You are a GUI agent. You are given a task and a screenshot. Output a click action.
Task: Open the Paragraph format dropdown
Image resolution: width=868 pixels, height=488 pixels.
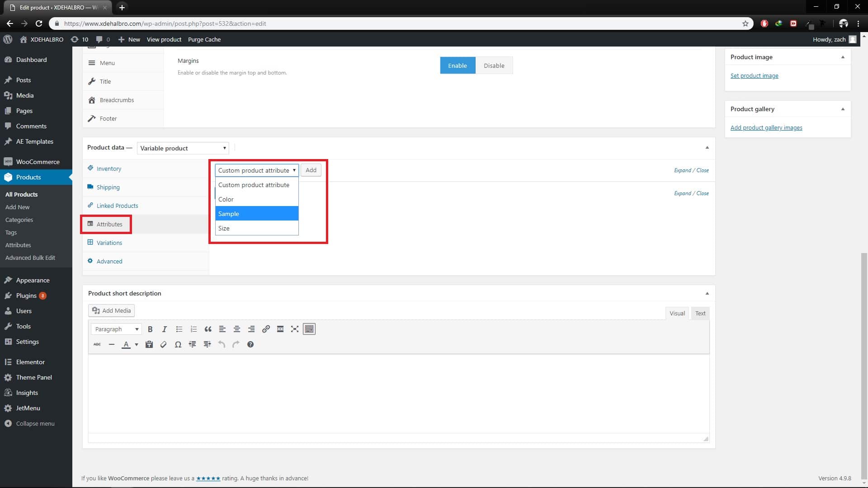pyautogui.click(x=116, y=329)
